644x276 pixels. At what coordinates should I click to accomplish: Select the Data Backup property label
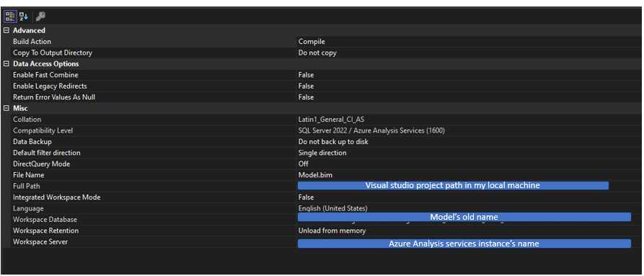coord(32,141)
